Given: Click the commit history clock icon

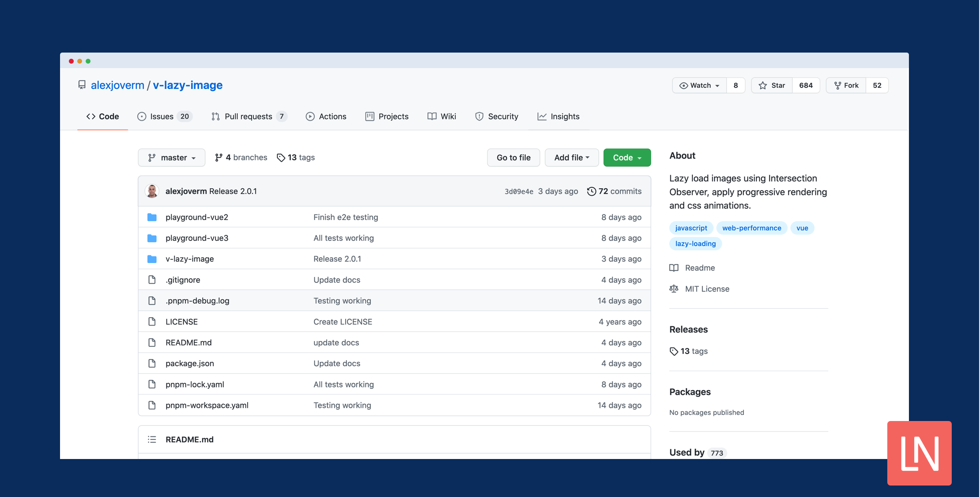Looking at the screenshot, I should pyautogui.click(x=591, y=191).
